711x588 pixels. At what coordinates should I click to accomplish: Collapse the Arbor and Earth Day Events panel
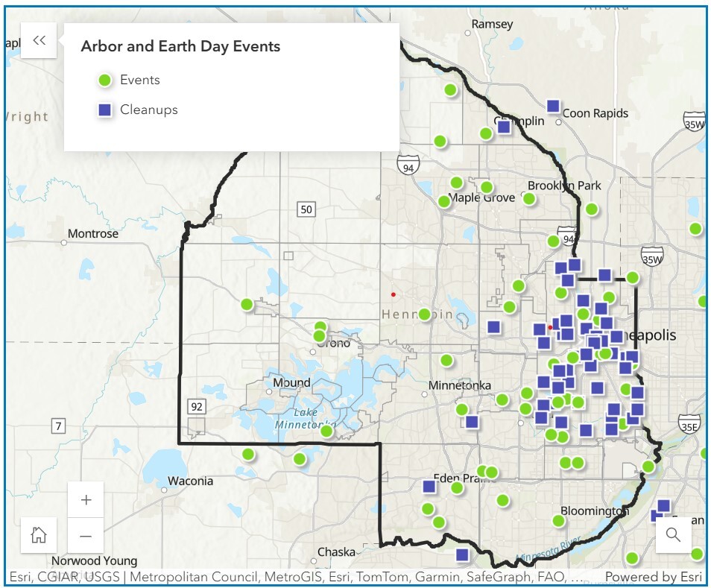(39, 40)
